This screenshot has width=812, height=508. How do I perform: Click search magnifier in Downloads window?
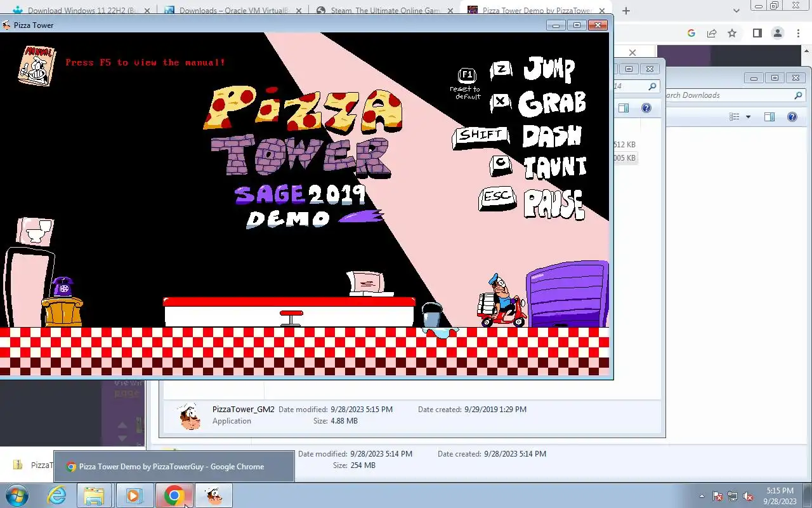coord(798,95)
